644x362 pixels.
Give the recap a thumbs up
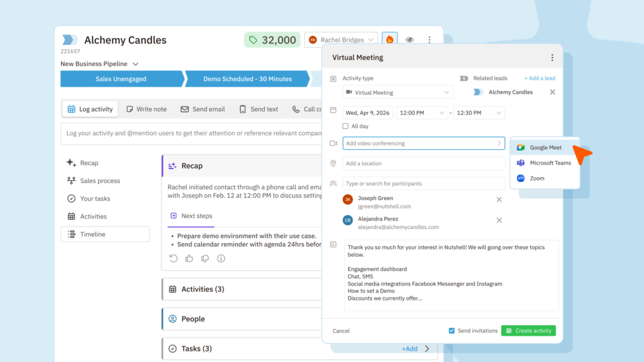[x=189, y=258]
